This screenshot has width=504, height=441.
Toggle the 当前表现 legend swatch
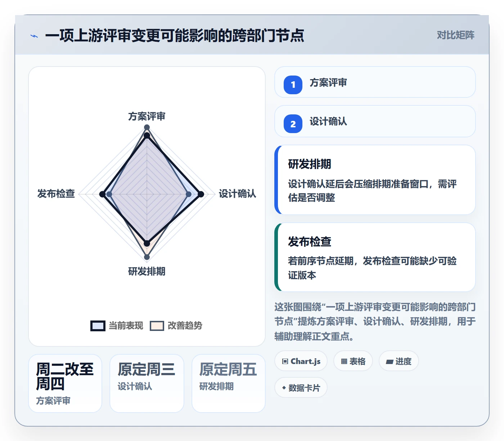pos(98,326)
